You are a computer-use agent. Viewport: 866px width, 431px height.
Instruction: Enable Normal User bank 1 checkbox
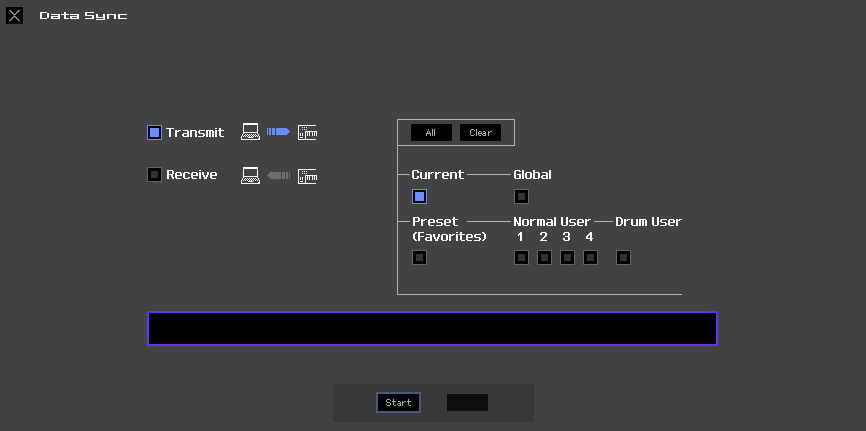pyautogui.click(x=521, y=258)
